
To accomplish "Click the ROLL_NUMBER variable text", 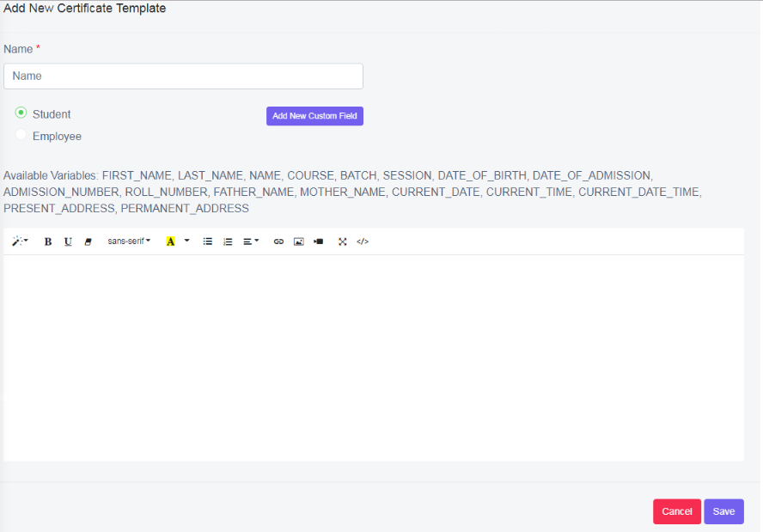I will (x=166, y=193).
